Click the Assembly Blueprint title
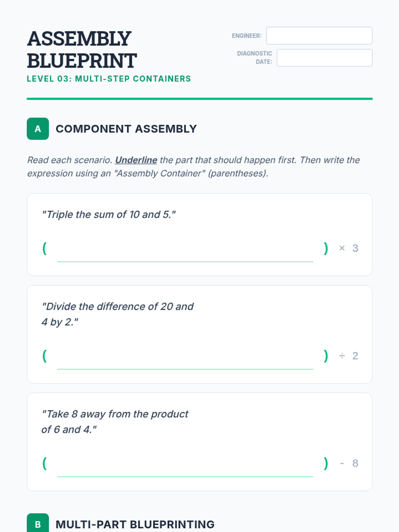Image resolution: width=399 pixels, height=532 pixels. [x=82, y=50]
